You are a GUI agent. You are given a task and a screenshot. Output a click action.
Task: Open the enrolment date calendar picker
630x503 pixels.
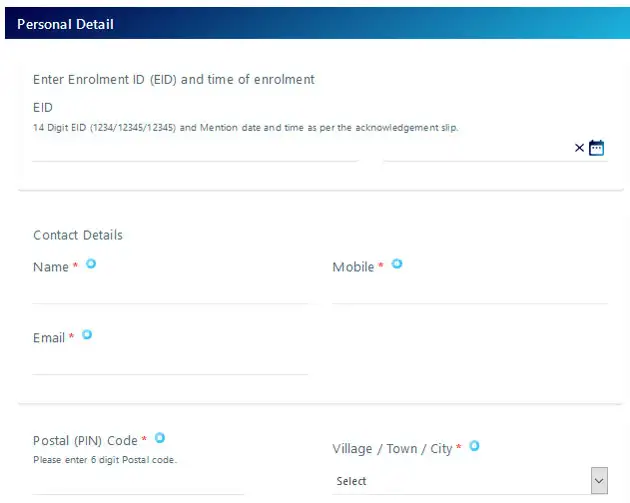[x=597, y=148]
